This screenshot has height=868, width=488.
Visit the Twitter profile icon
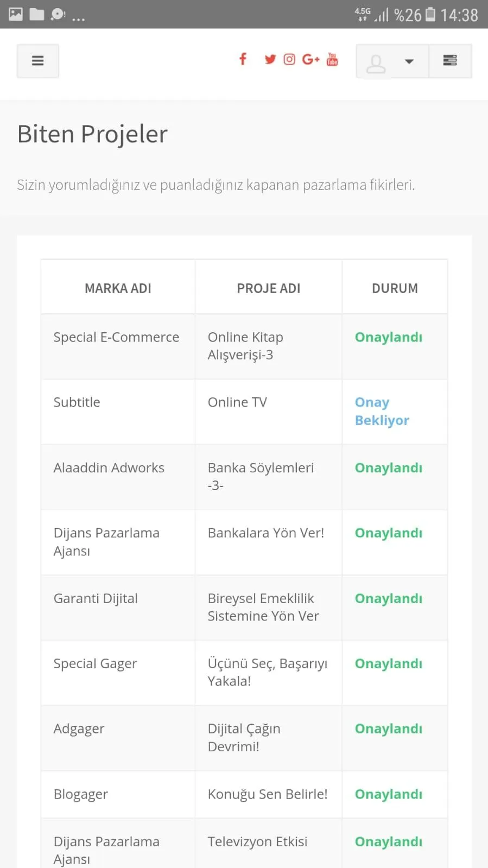[270, 59]
